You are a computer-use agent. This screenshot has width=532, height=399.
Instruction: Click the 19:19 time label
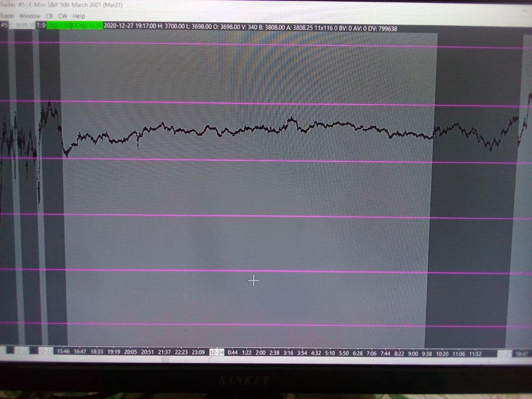tap(113, 352)
